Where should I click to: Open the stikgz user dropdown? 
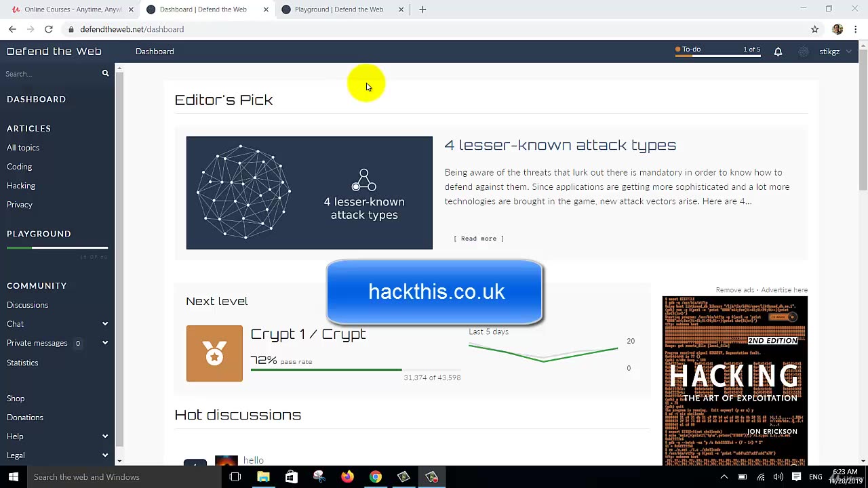click(x=835, y=52)
